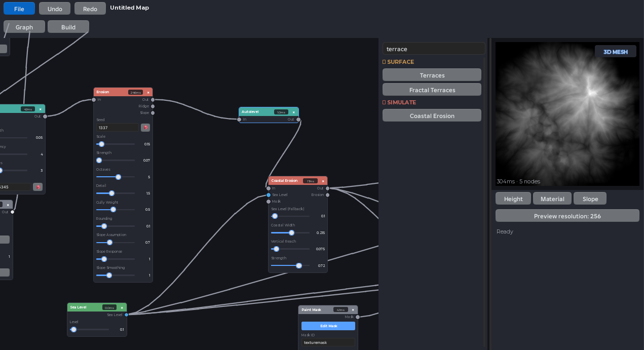Adjust the Slope Response slider

(116, 259)
